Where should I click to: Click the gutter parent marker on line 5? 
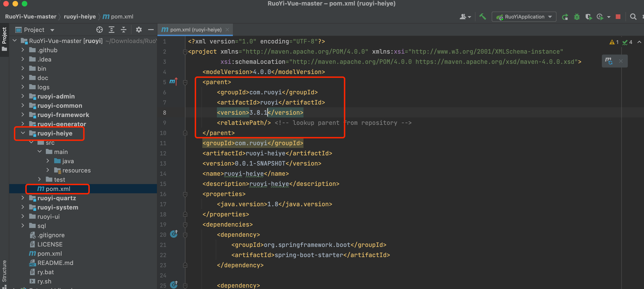[x=173, y=81]
